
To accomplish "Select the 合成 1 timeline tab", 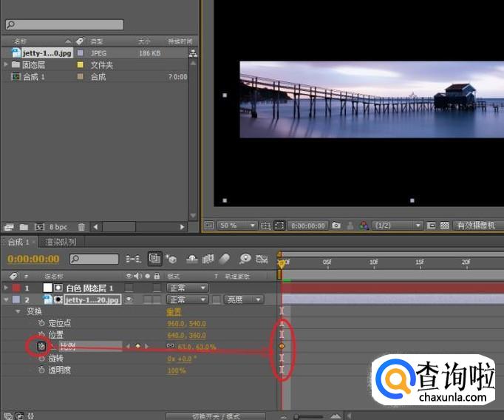I will click(17, 242).
